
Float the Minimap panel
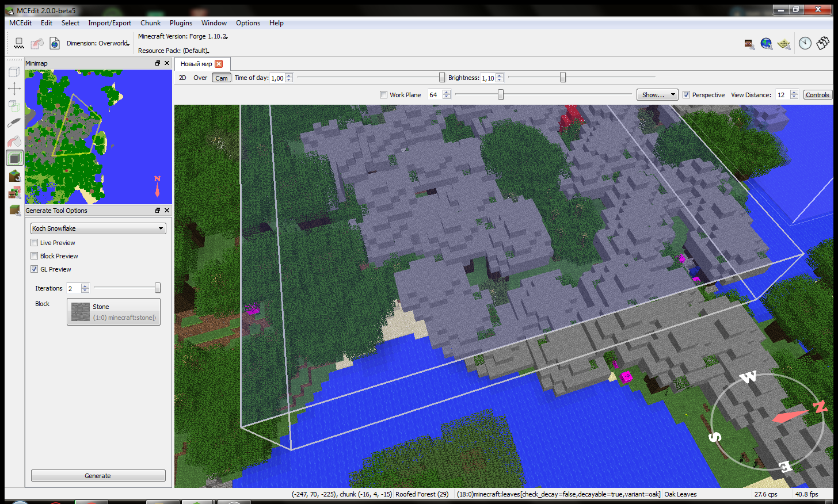pyautogui.click(x=158, y=63)
